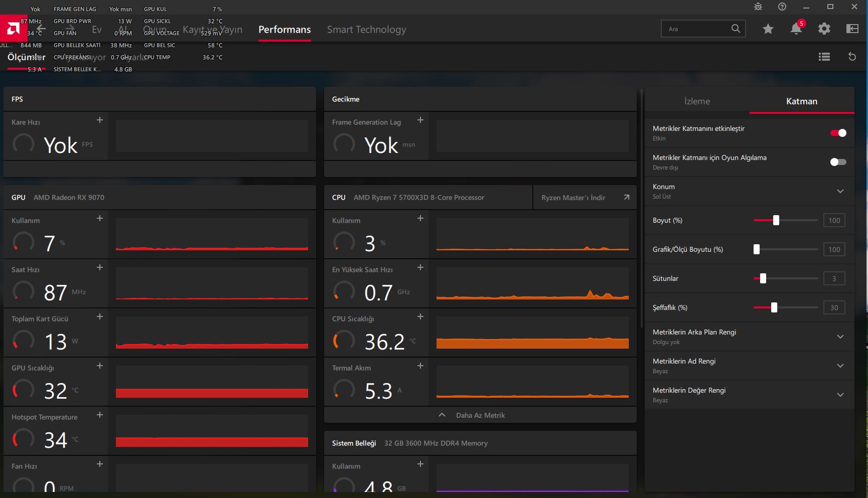868x498 pixels.
Task: Open favorites star icon
Action: pyautogui.click(x=768, y=29)
